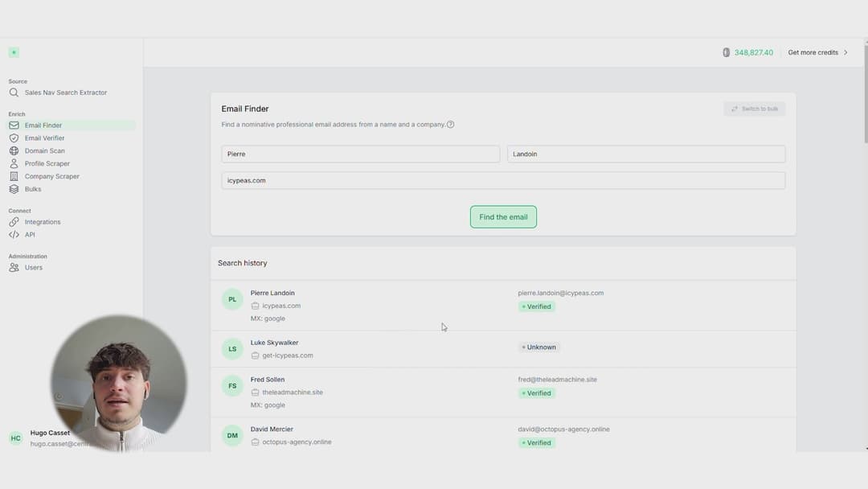
Task: Open the Bulks stacked-layers icon
Action: tap(14, 189)
